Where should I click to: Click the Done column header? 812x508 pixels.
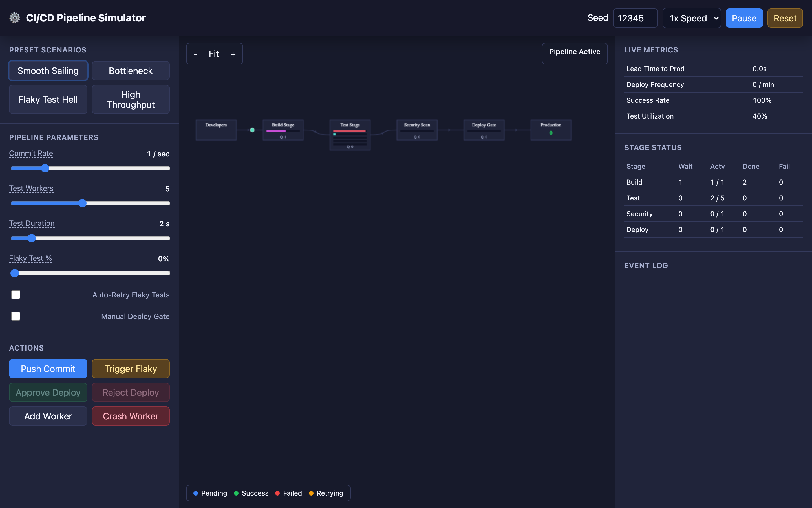[751, 166]
